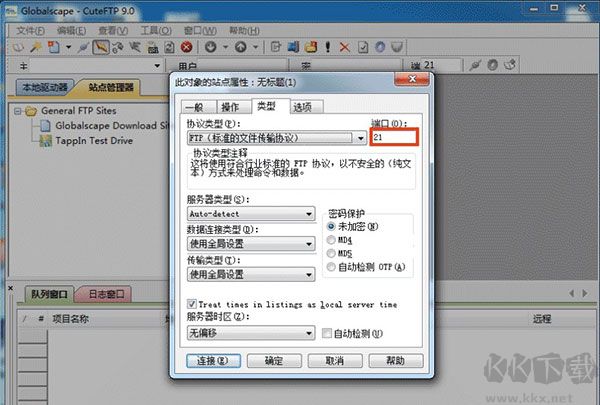Click the quick connect plug icon
Image resolution: width=600 pixels, height=405 pixels.
(x=475, y=65)
